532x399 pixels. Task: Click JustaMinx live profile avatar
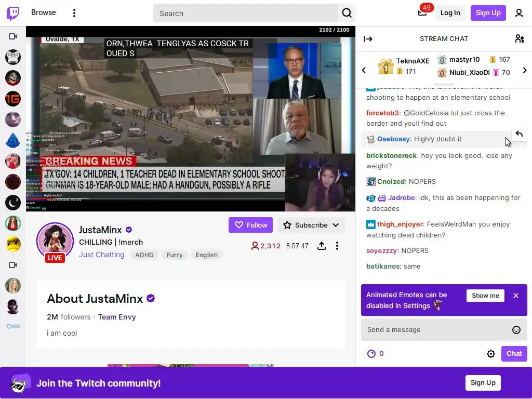pyautogui.click(x=55, y=242)
